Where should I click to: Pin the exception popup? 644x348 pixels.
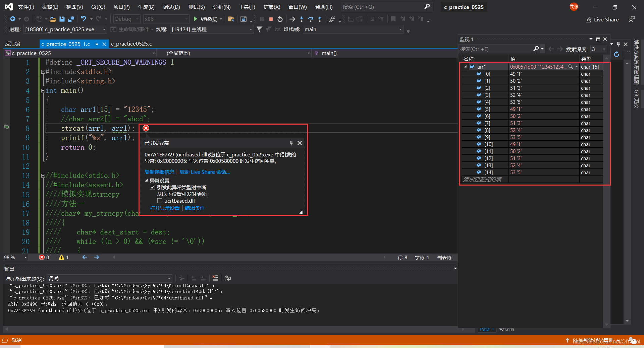click(x=291, y=143)
